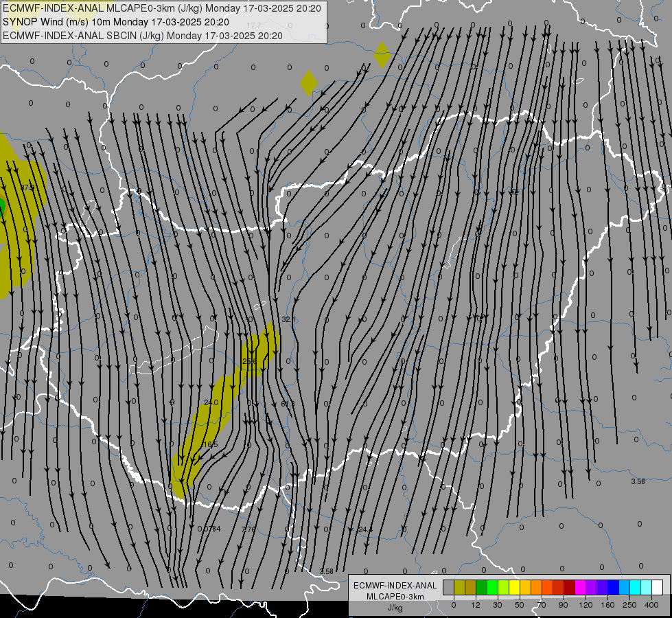This screenshot has width=672, height=618.
Task: Click the magenta legend swatch
Action: 581,587
